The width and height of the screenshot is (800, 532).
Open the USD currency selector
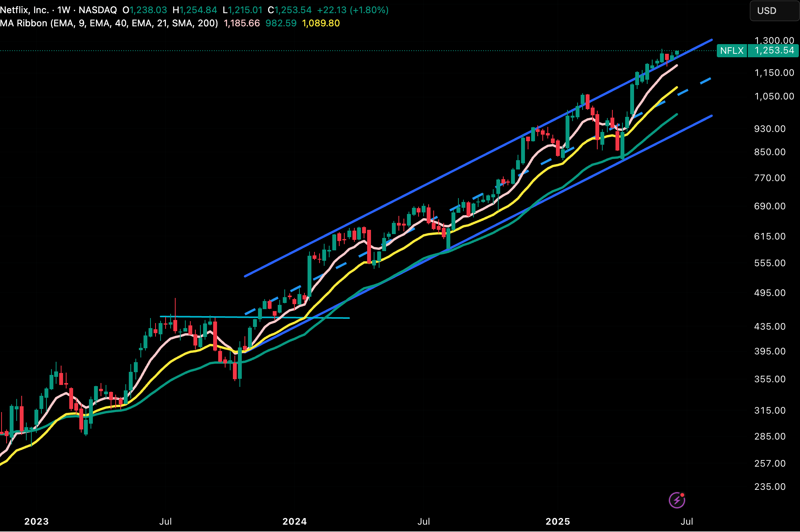click(774, 11)
